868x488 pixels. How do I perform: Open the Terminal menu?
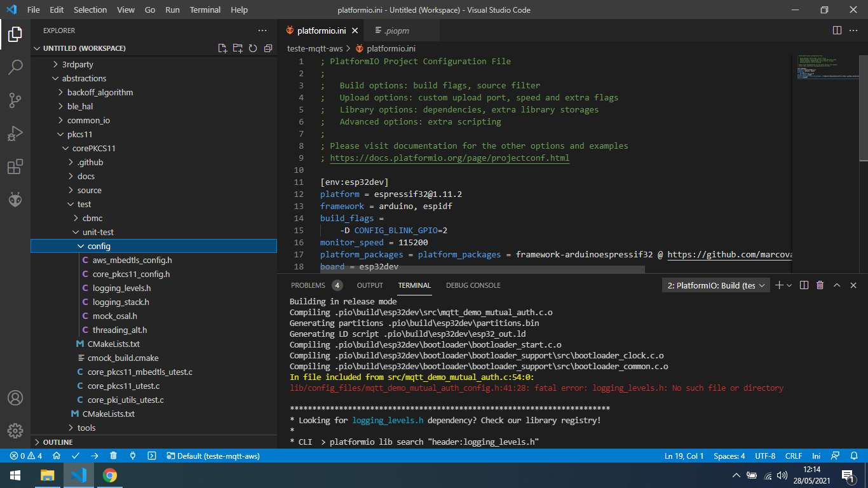(x=205, y=10)
